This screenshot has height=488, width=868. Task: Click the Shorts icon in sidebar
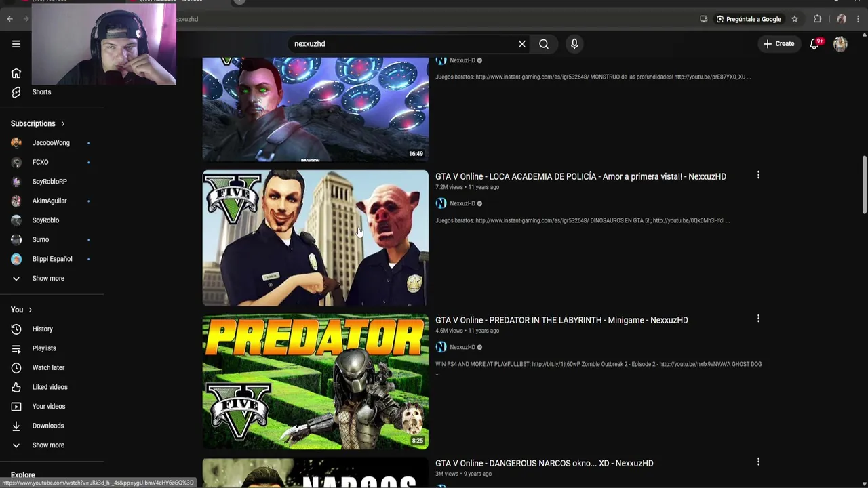[x=16, y=92]
